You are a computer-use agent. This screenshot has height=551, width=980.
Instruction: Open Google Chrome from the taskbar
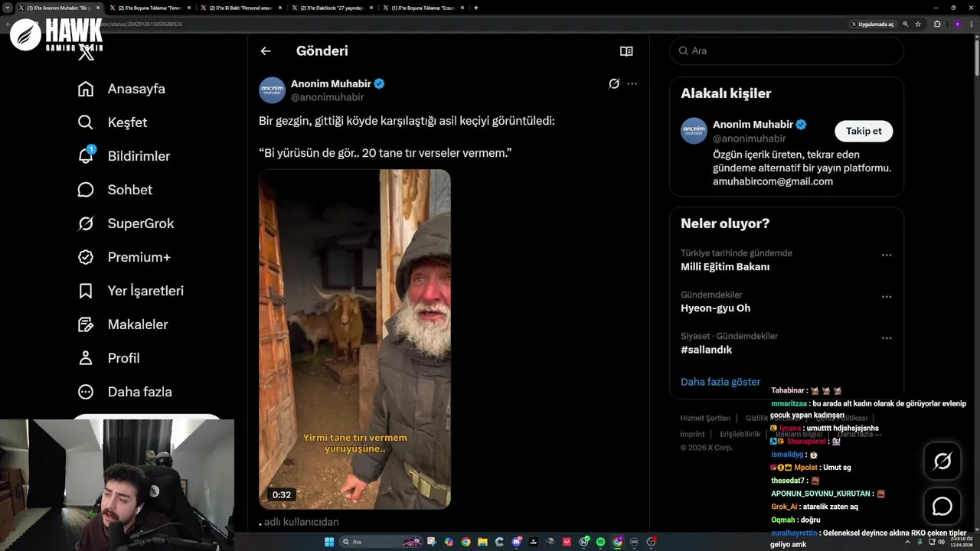point(466,542)
